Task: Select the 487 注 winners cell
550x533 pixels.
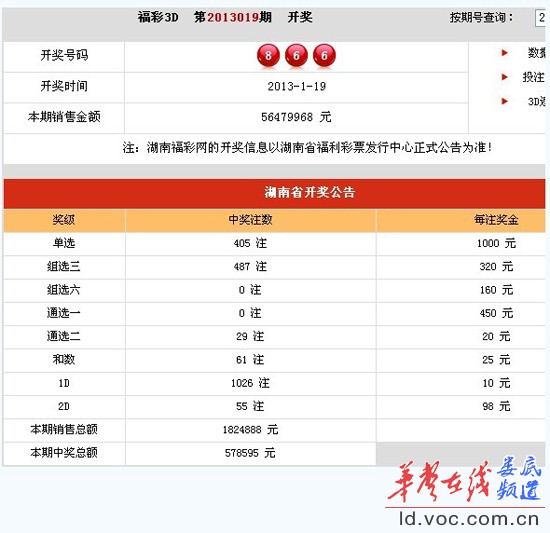Action: click(250, 266)
